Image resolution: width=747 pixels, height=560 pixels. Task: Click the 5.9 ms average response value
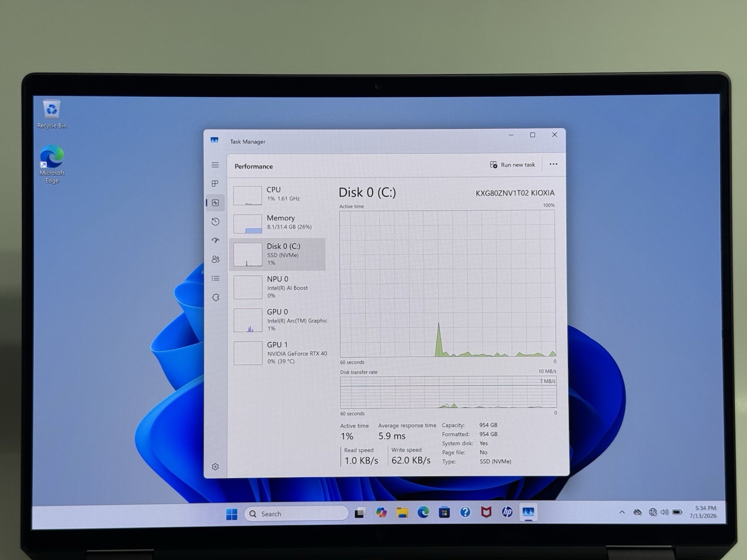tap(392, 436)
